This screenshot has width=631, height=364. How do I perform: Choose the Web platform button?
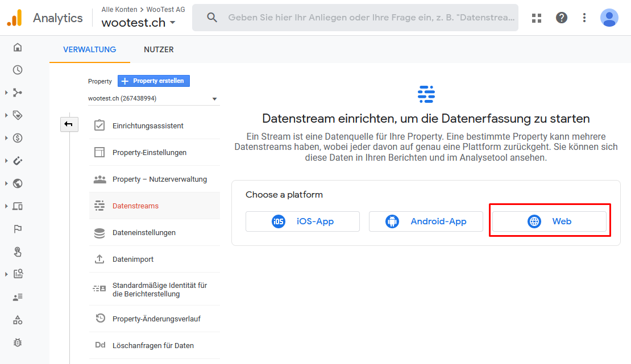[549, 221]
